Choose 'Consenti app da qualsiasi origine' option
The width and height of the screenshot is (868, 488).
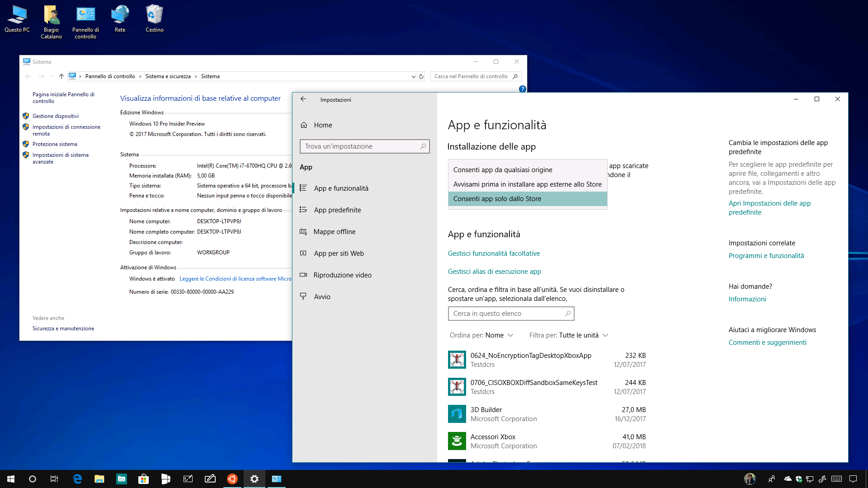(528, 170)
